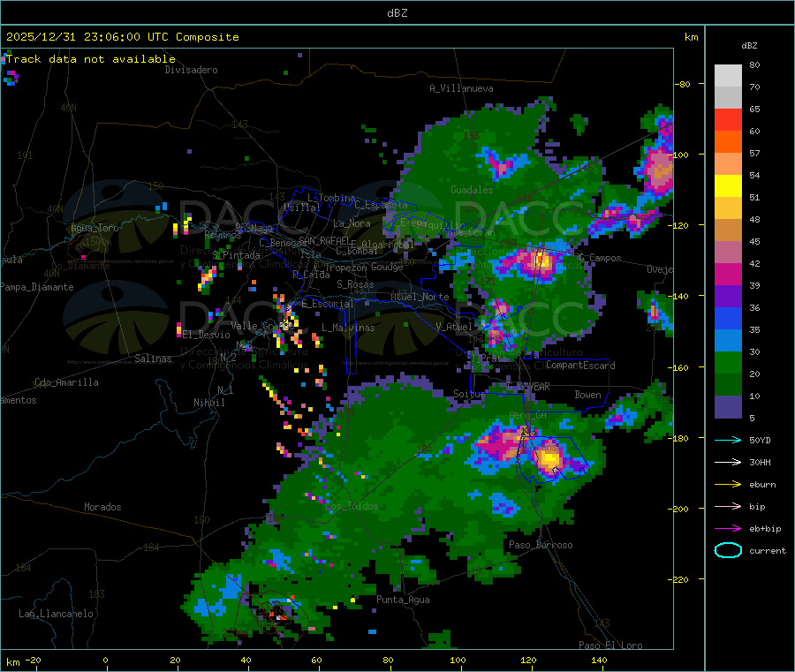Viewport: 795px width, 672px height.
Task: Click the 'Lag.Llancanelo' map label
Action: click(x=56, y=614)
